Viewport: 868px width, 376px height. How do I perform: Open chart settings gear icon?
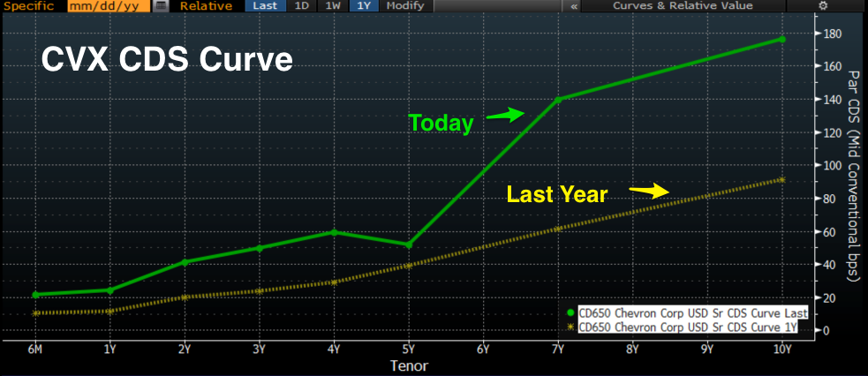point(823,6)
